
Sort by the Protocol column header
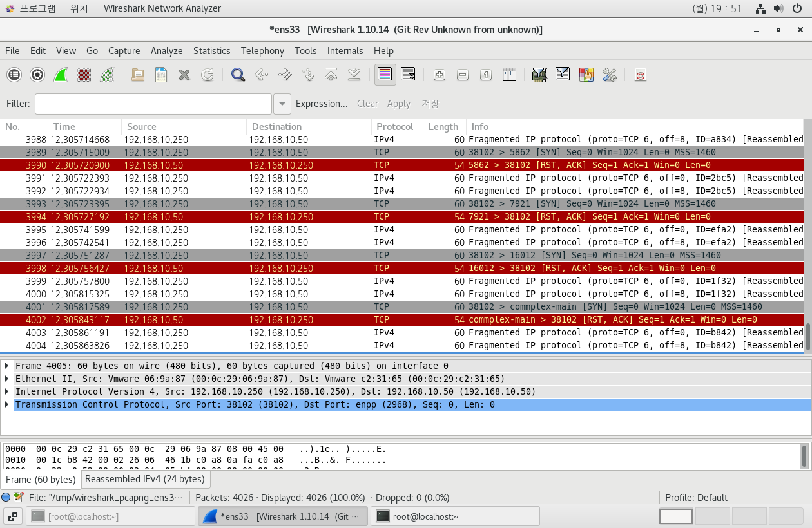click(397, 127)
